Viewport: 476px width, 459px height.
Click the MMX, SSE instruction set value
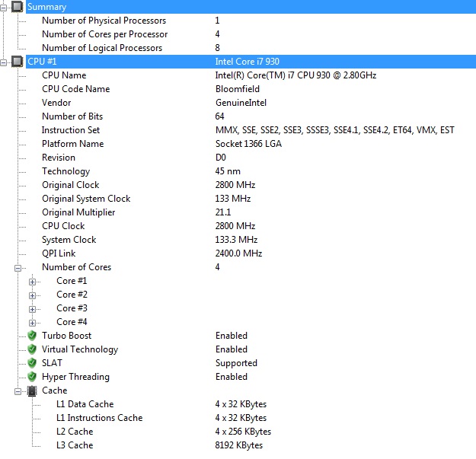[x=335, y=130]
